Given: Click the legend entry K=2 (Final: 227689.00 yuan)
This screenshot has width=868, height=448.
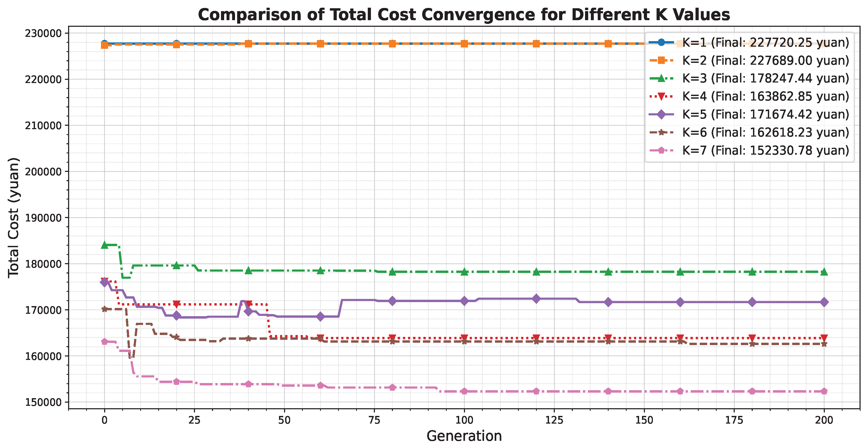Looking at the screenshot, I should click(749, 60).
